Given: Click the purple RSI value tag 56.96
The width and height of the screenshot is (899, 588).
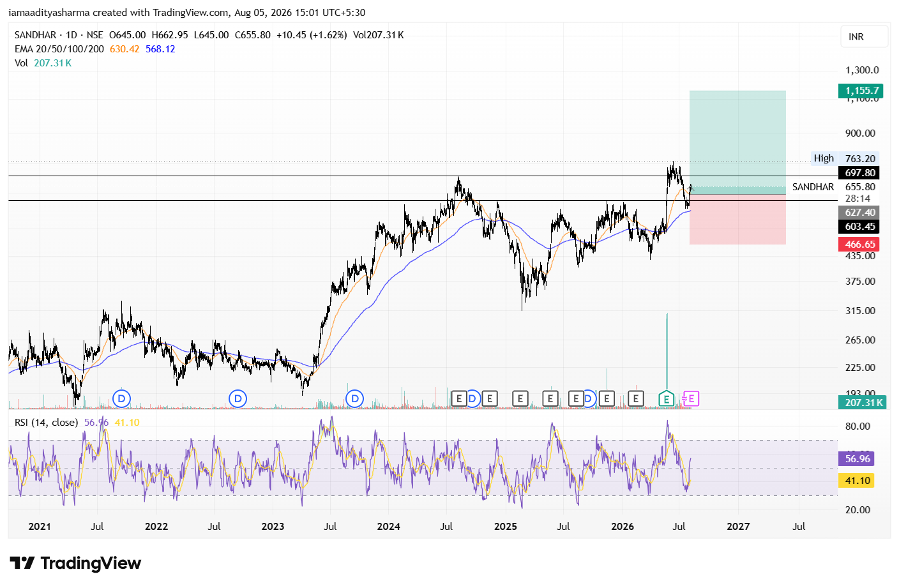Looking at the screenshot, I should [x=856, y=459].
